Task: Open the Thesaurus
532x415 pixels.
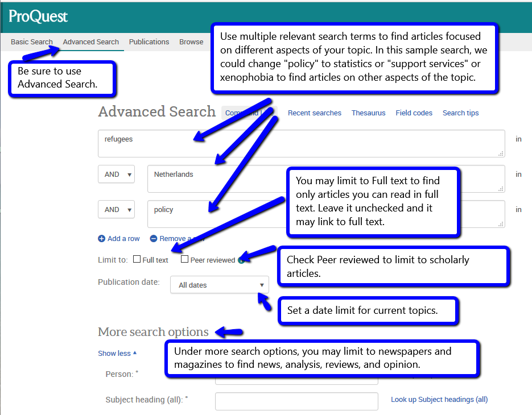Action: pos(368,113)
